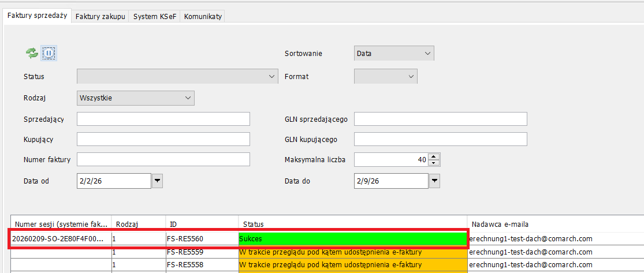Click the Numer faktury input field

pyautogui.click(x=163, y=159)
